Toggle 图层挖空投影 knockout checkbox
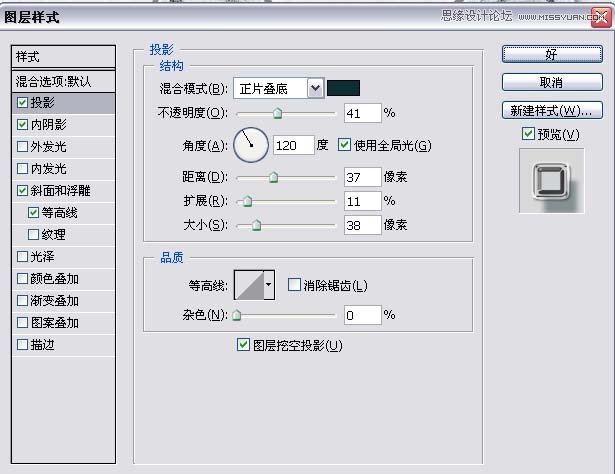 [243, 345]
